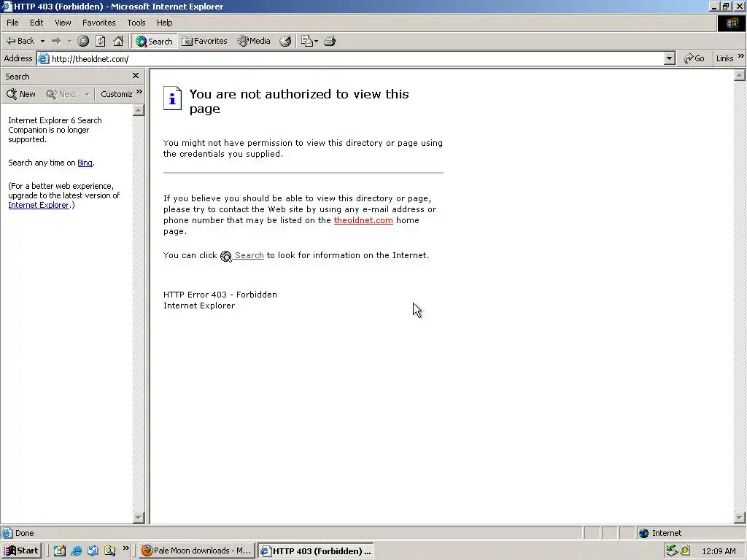Open the Edit button dropdown arrow

(317, 41)
